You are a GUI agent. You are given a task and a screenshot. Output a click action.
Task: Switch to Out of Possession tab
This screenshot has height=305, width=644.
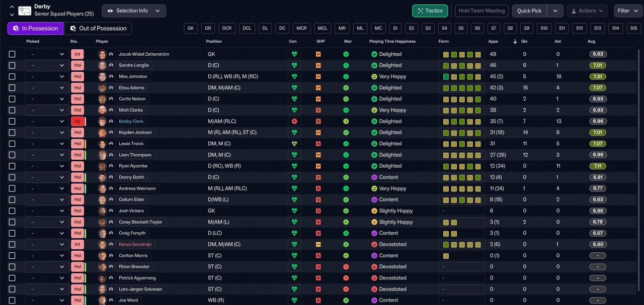click(98, 29)
